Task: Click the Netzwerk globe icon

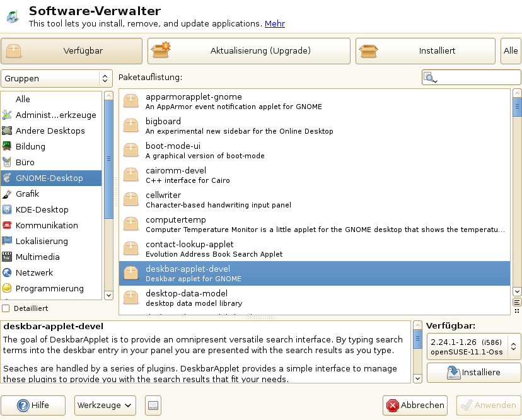Action: (x=7, y=272)
